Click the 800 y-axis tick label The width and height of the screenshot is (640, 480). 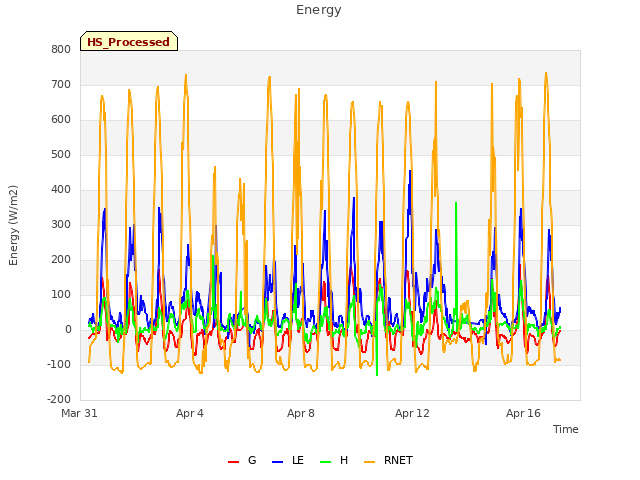(61, 49)
